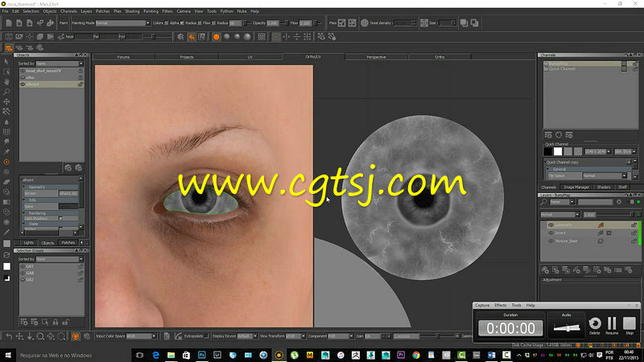Select the Gradient tool
This screenshot has width=644, height=362.
tap(6, 202)
